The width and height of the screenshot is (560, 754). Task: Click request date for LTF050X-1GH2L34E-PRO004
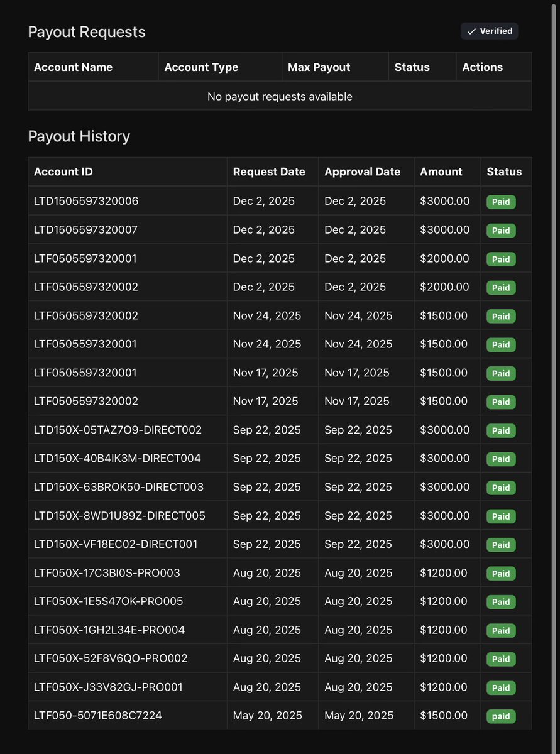[x=267, y=630]
